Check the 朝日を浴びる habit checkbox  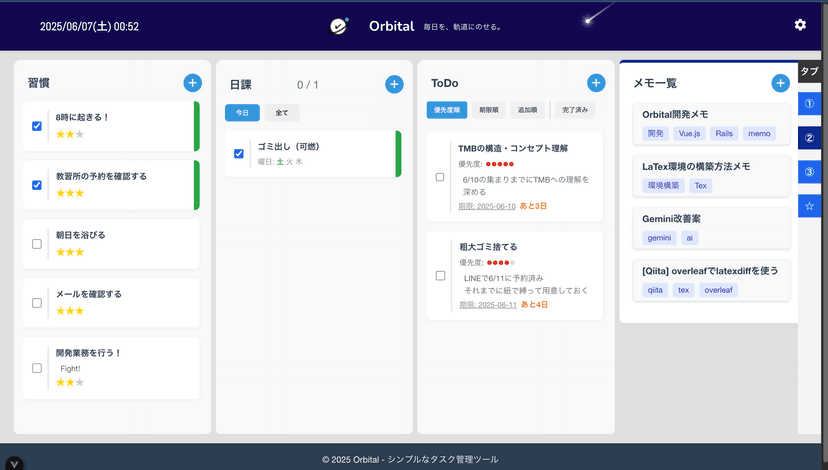37,243
